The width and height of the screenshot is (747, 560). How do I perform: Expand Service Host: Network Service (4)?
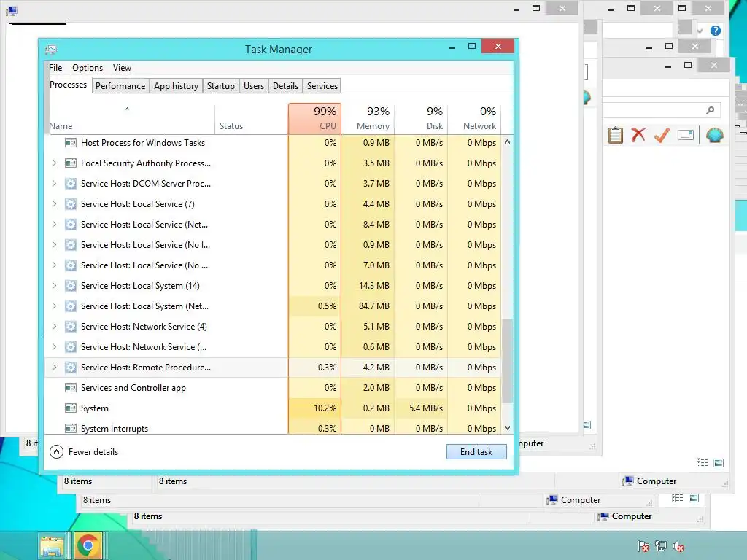(54, 326)
